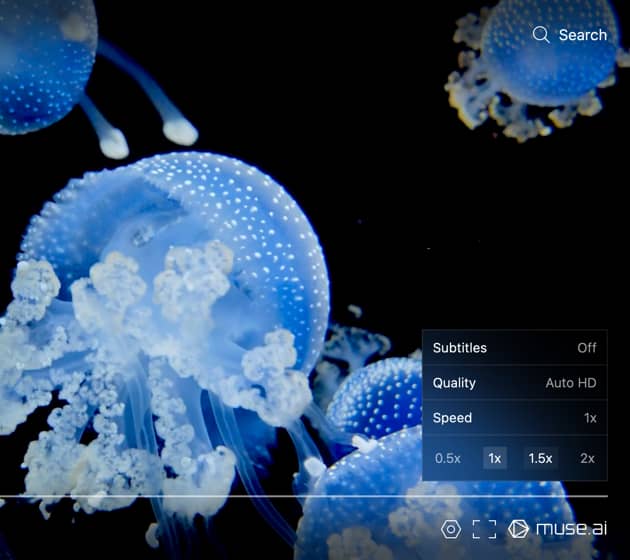Image resolution: width=630 pixels, height=560 pixels.
Task: Switch playback speed to 2x
Action: point(587,458)
